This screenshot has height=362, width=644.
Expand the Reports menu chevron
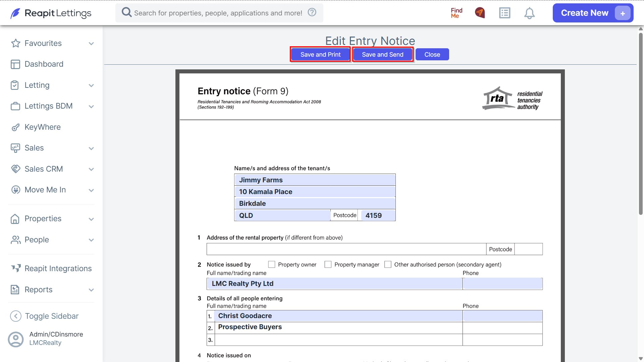coord(91,290)
